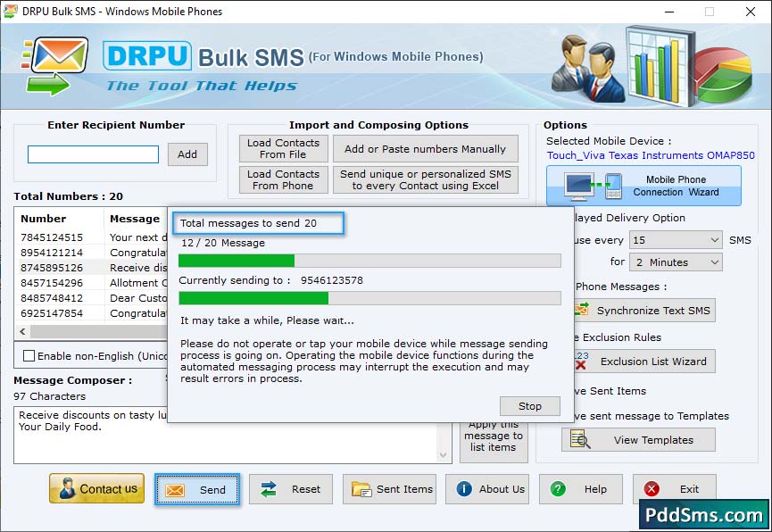Screen dimensions: 772x532
Task: Enable non-English Unicode checkbox
Action: (x=29, y=355)
